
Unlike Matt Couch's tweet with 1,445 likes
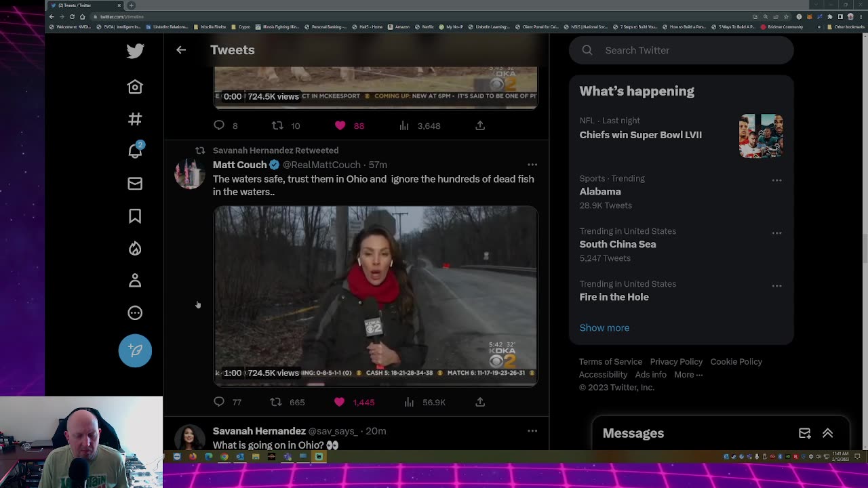(340, 402)
